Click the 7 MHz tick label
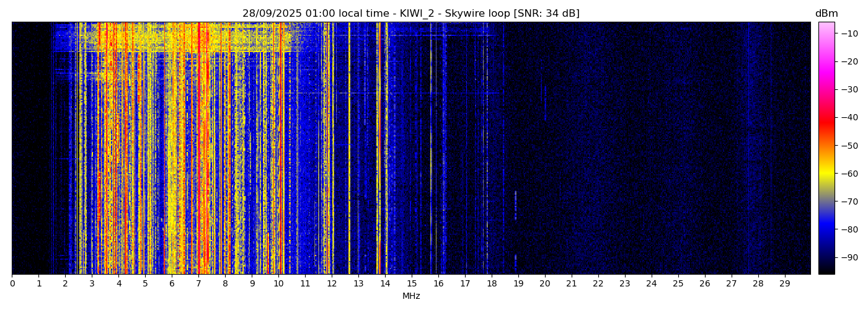 [x=198, y=284]
